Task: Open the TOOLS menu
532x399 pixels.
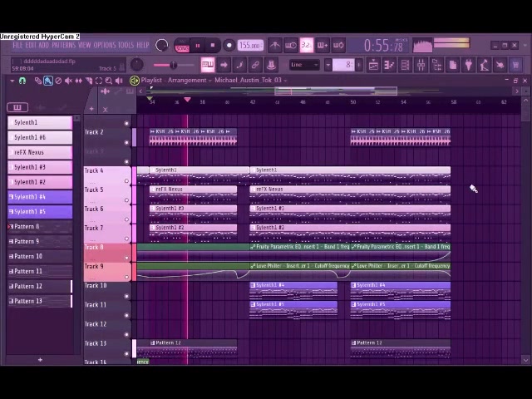Action: coord(126,45)
